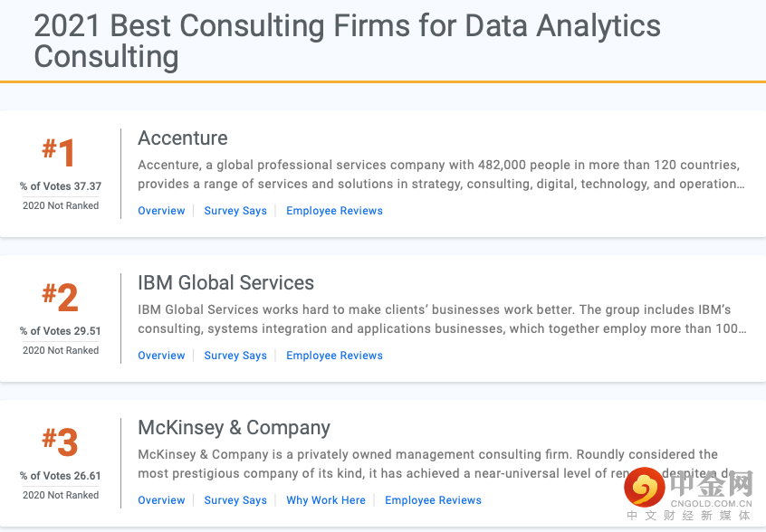Click the McKinsey & Company title

234,428
